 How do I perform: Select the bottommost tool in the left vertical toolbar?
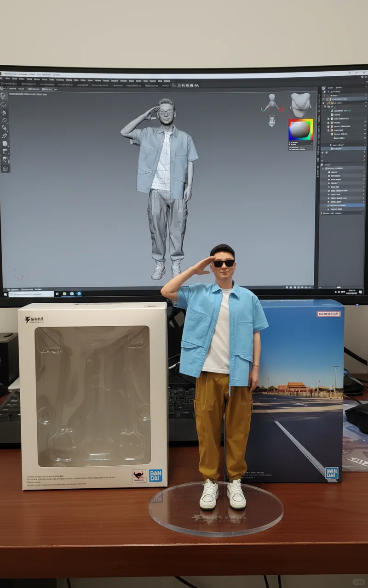coord(5,169)
